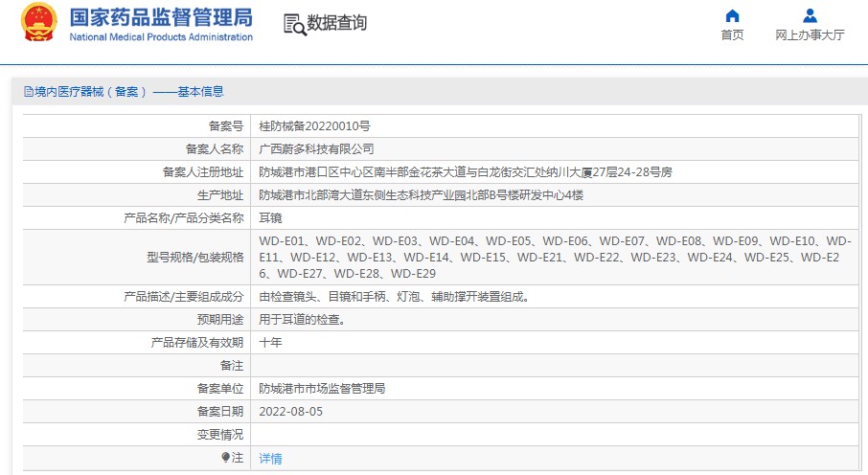
Task: Click the 网上办事大厅 label
Action: (x=810, y=34)
